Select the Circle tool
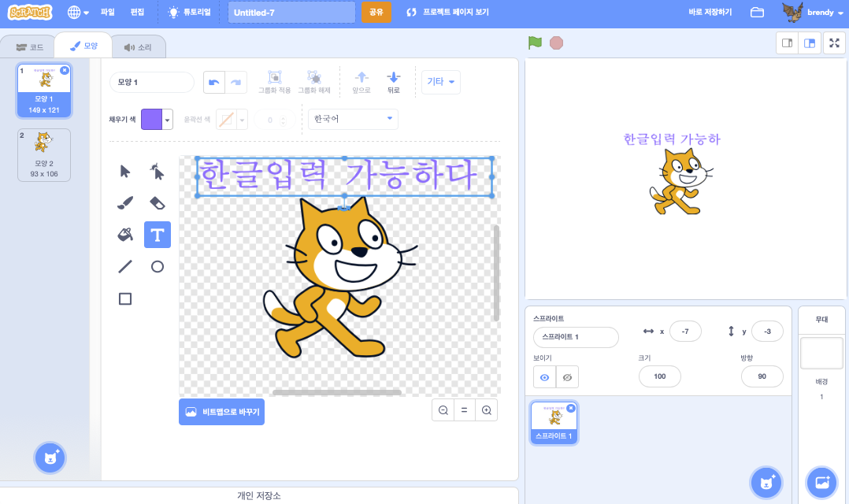Image resolution: width=849 pixels, height=504 pixels. pos(157,266)
